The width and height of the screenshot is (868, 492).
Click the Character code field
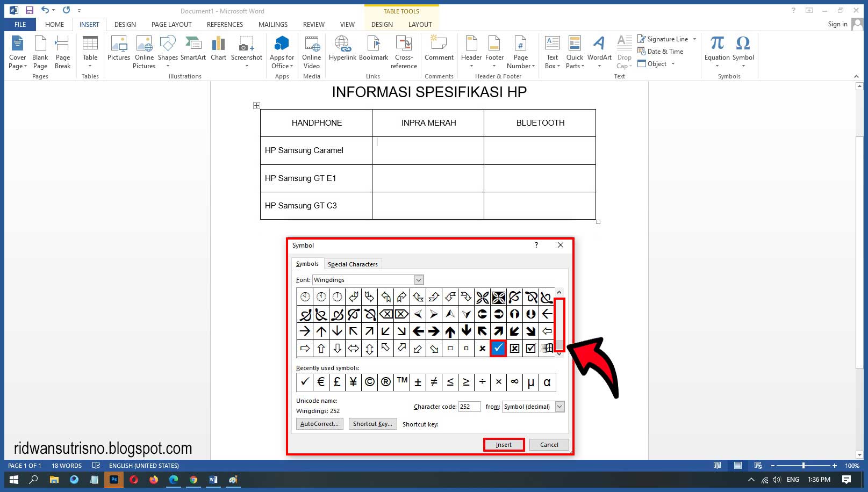point(469,407)
